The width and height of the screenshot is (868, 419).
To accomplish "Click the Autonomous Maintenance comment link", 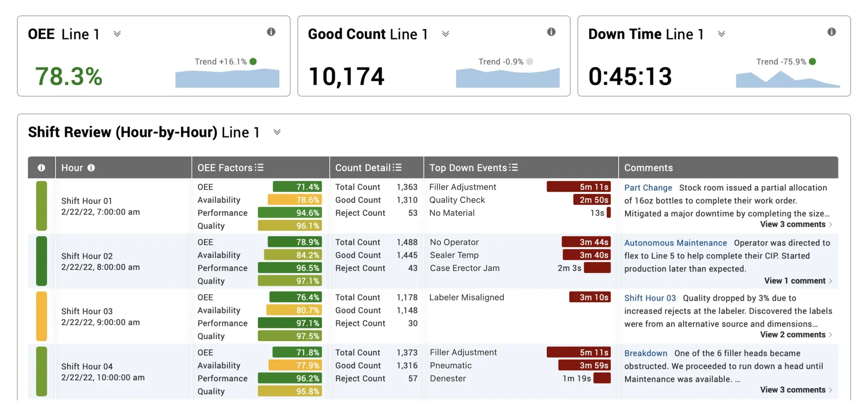I will pyautogui.click(x=675, y=243).
